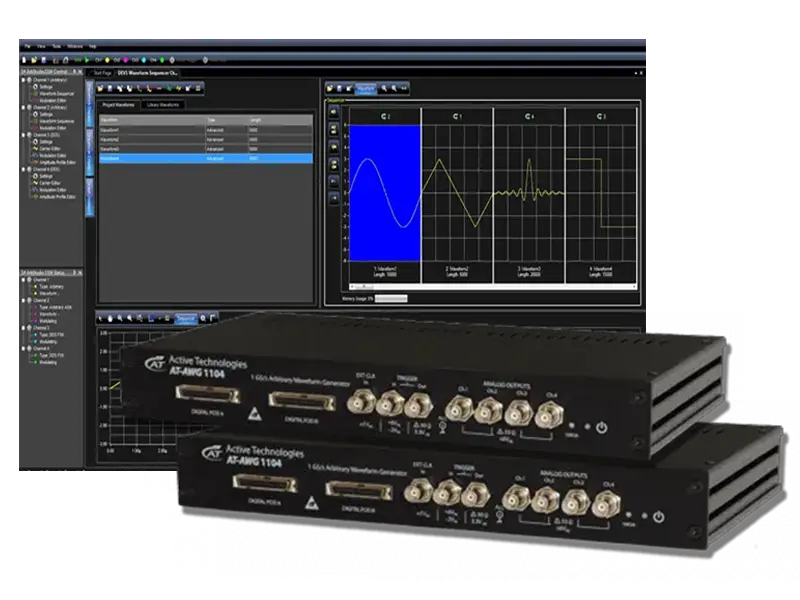
Task: Click the last icon in waveform list toolbar
Action: (198, 89)
